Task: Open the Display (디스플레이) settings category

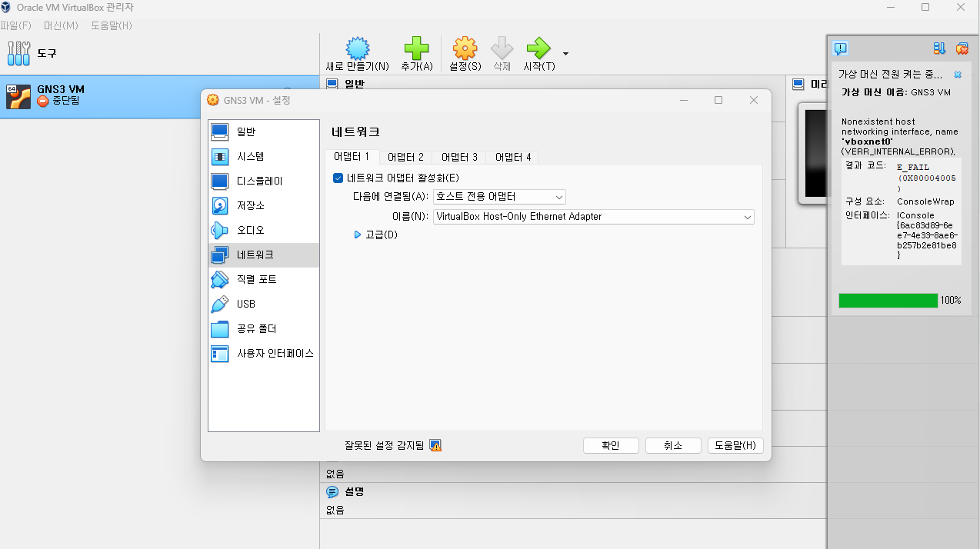Action: [264, 181]
